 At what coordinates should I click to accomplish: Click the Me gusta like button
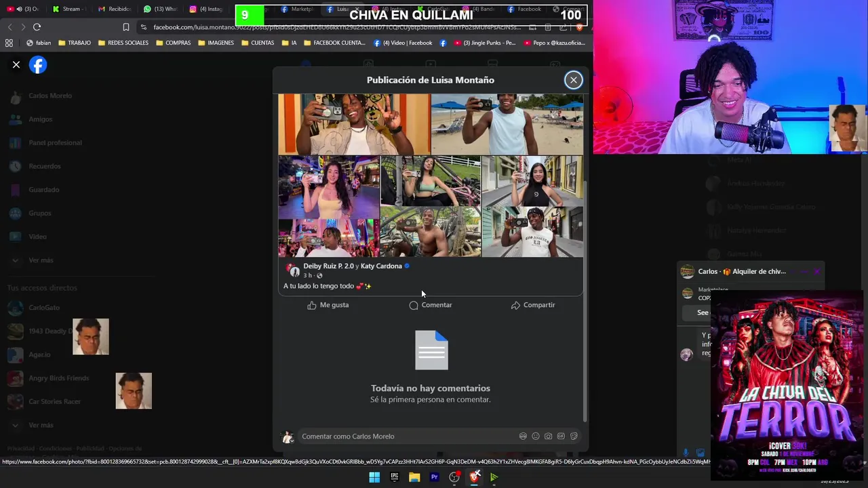328,305
